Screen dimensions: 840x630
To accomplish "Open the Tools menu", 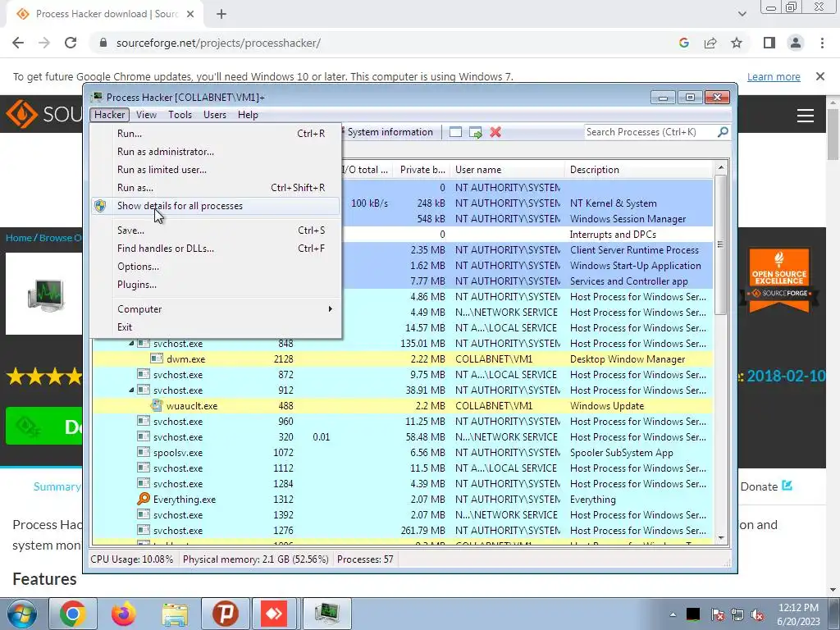I will [180, 115].
